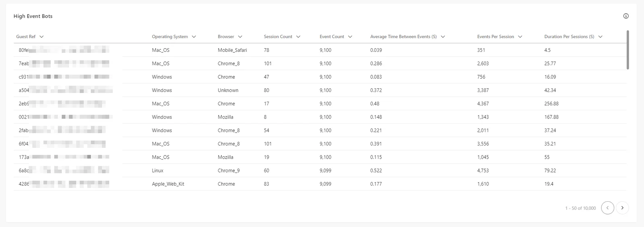
Task: Open the info icon for High Event Bots
Action: coord(626,16)
